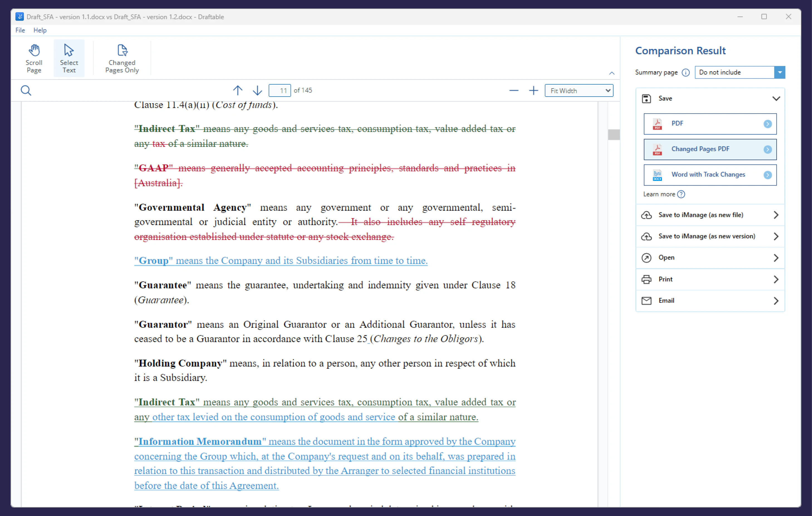
Task: Enable Changed Pages Only view
Action: 122,58
